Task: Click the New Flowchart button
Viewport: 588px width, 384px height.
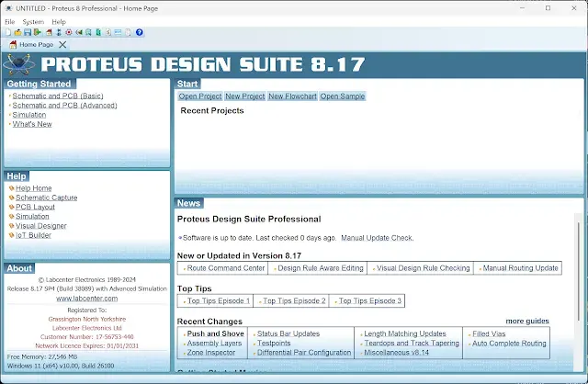Action: tap(292, 96)
